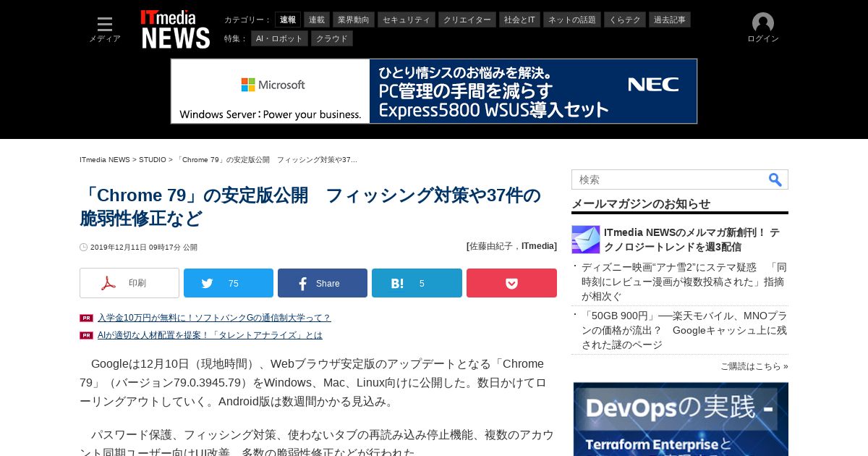Screen dimensions: 868x456
Task: Open the ネットの話題 category
Action: (x=572, y=20)
